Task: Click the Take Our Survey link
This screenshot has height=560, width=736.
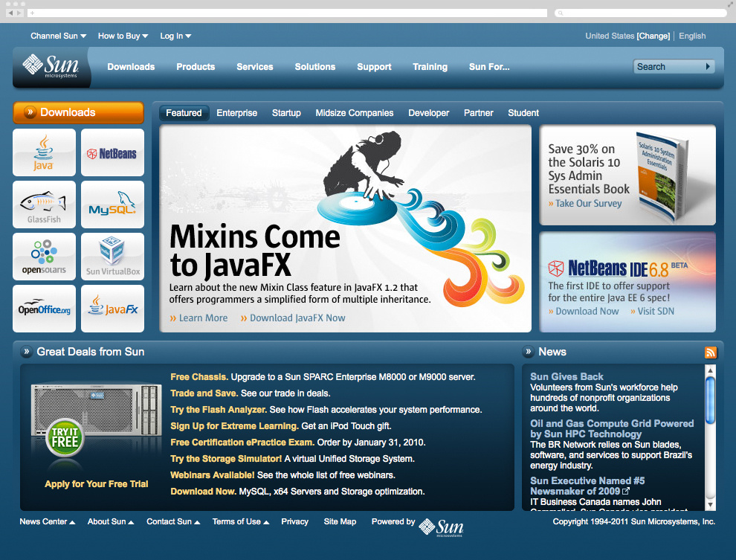Action: [589, 203]
